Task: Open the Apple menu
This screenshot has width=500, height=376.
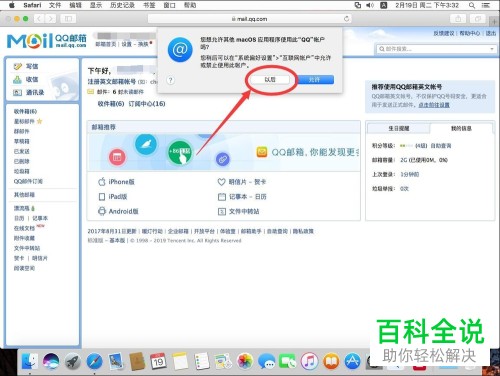Action: tap(12, 5)
